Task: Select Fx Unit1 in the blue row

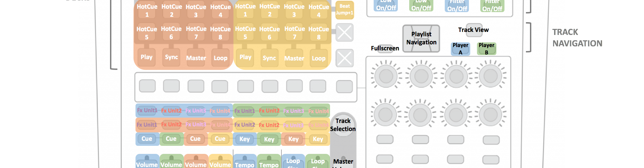Action: pyautogui.click(x=147, y=110)
